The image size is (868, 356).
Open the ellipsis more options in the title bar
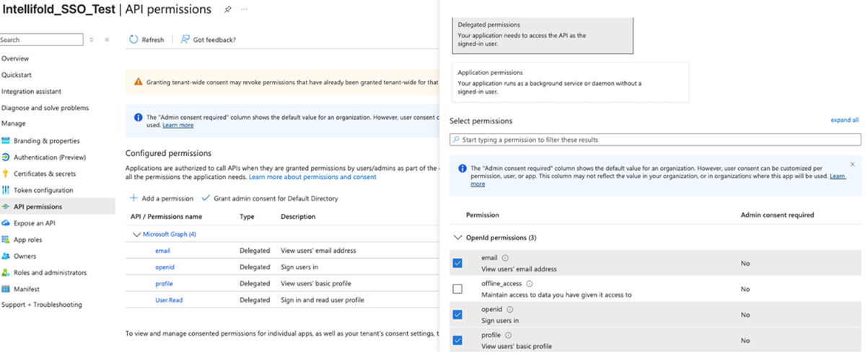244,9
